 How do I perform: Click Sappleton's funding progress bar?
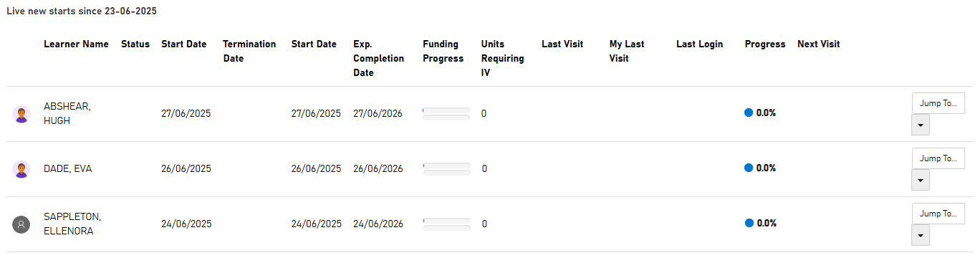pyautogui.click(x=446, y=224)
